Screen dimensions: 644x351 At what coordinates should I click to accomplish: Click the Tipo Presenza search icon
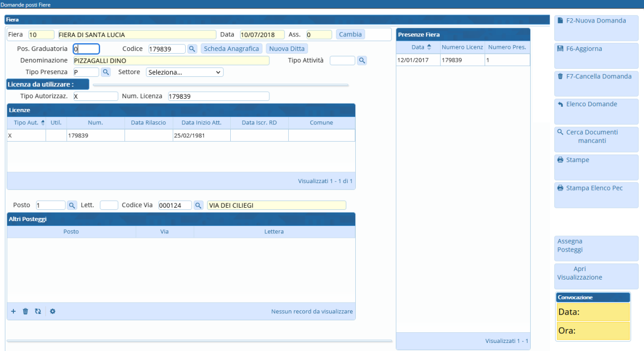[x=106, y=72]
